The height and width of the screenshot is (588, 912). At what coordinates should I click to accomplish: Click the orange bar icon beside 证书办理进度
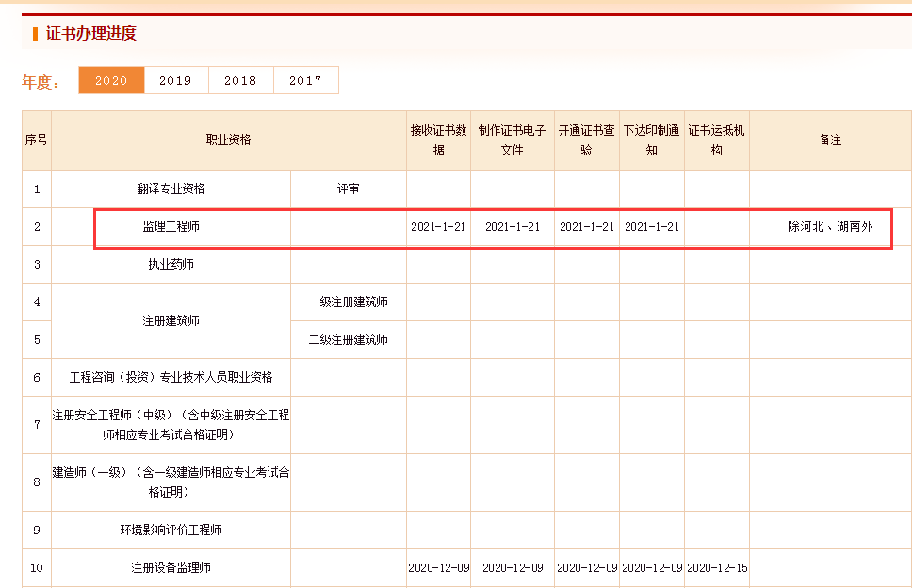pos(35,34)
